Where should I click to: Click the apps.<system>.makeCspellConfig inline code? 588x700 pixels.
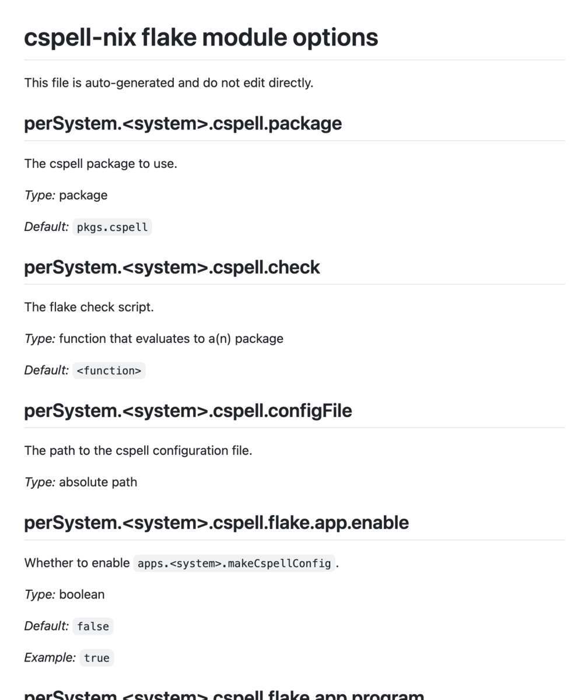(x=235, y=563)
